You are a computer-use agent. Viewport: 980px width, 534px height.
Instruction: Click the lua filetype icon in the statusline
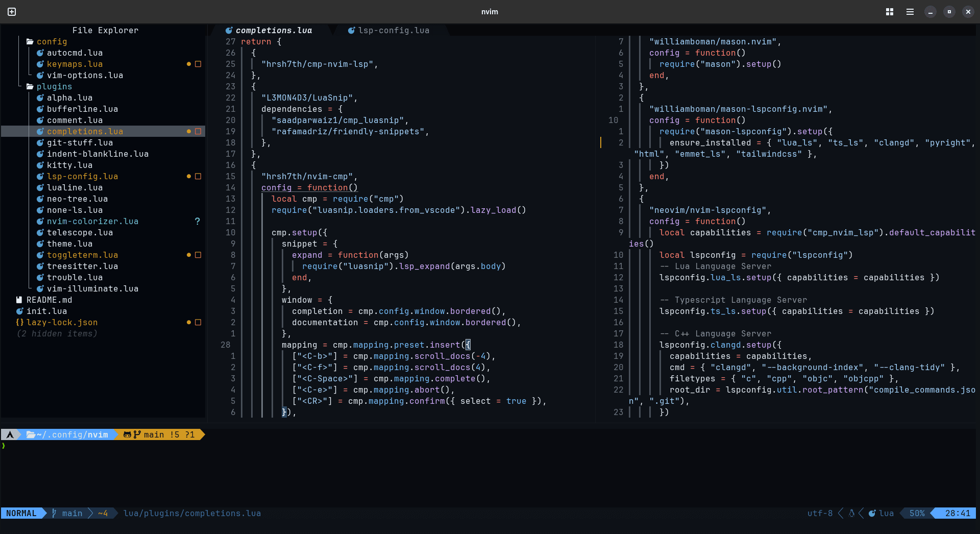pos(872,513)
